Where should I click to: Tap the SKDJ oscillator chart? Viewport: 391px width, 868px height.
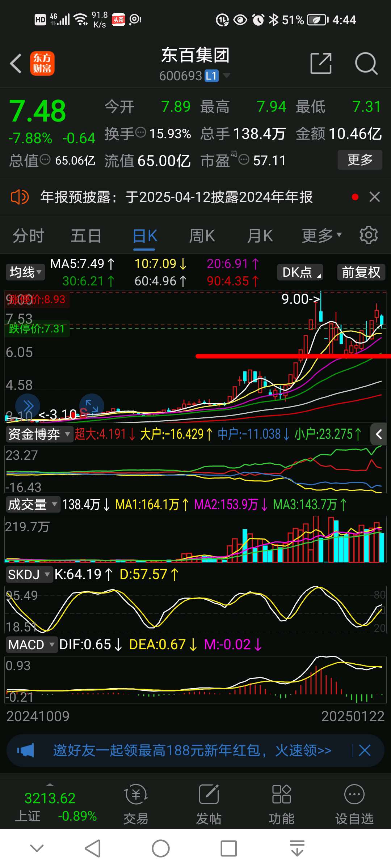click(x=195, y=609)
